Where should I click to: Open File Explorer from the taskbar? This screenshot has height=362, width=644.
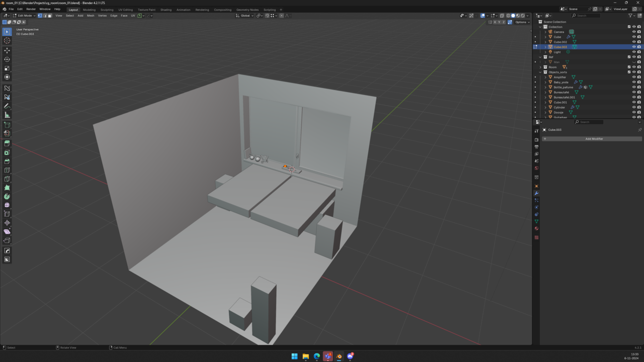[x=305, y=356]
